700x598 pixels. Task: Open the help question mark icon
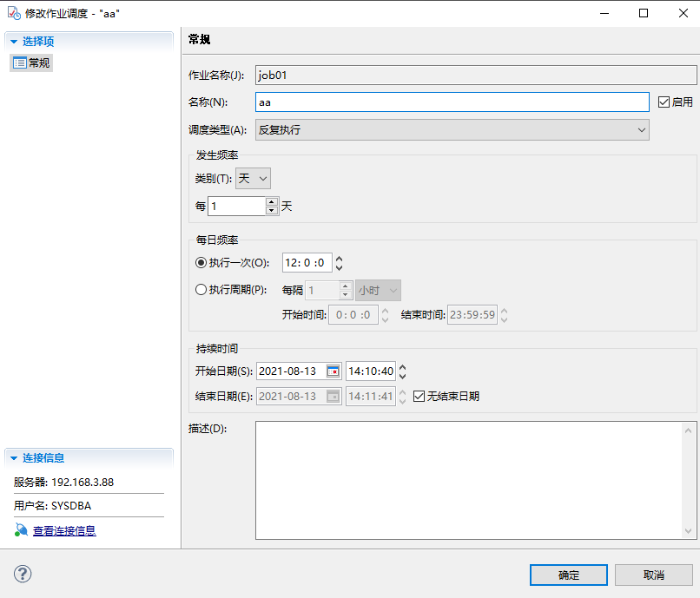[22, 574]
